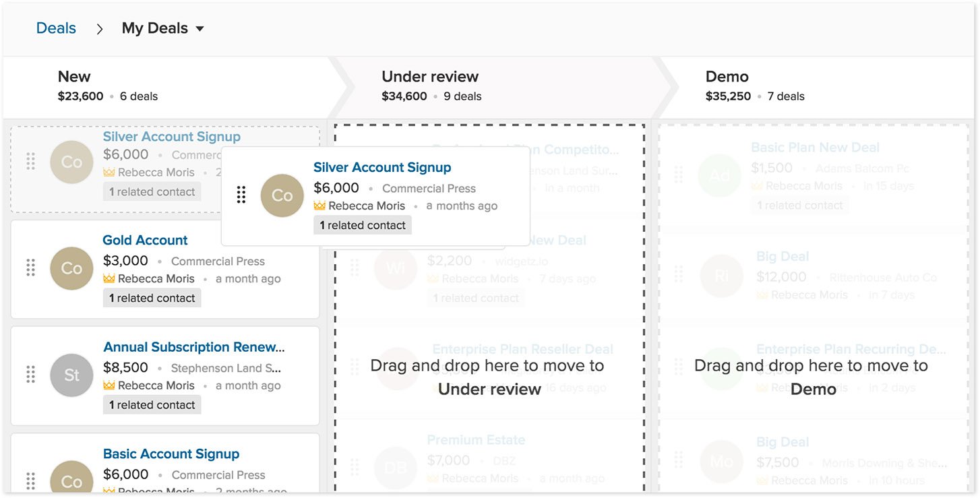Viewport: 980px width, 498px height.
Task: Click drag handle on Gold Account card
Action: click(30, 268)
